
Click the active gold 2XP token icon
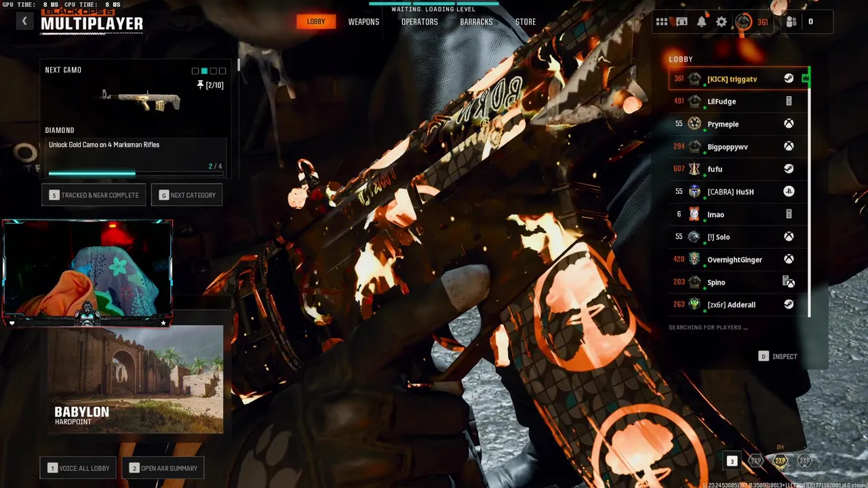(x=781, y=461)
